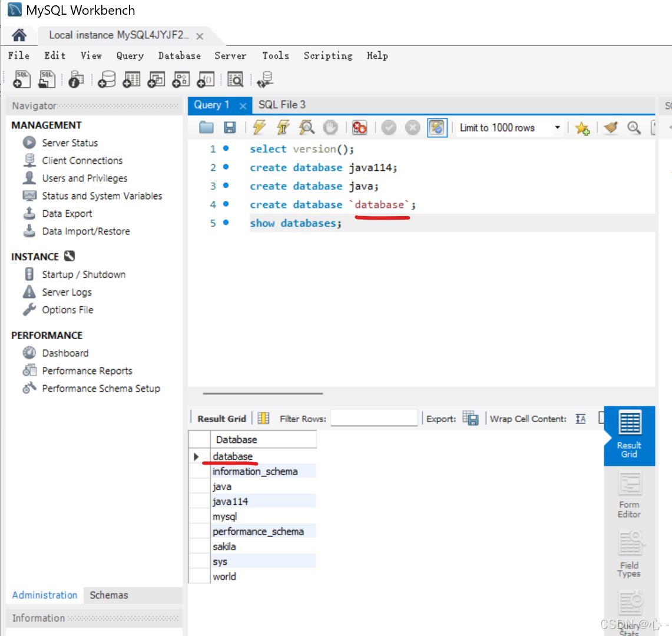This screenshot has width=672, height=636.
Task: Run EXPLAIN on the current statement
Action: pos(307,127)
